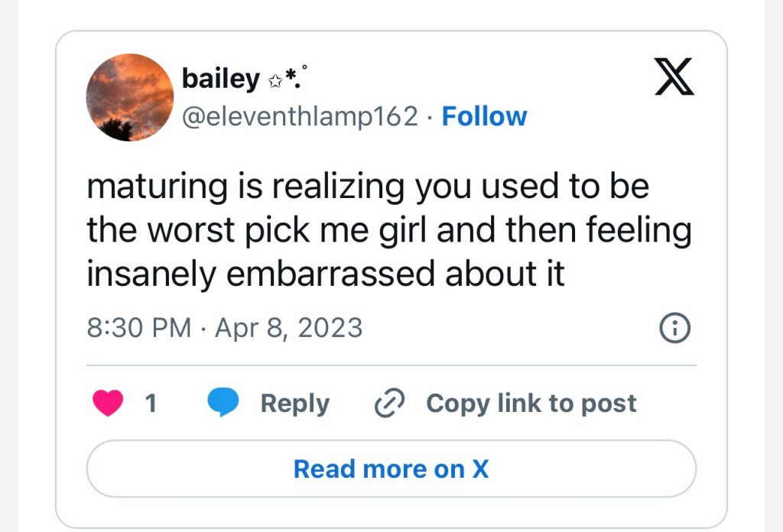Like the post with the heart icon
783x532 pixels.
108,403
